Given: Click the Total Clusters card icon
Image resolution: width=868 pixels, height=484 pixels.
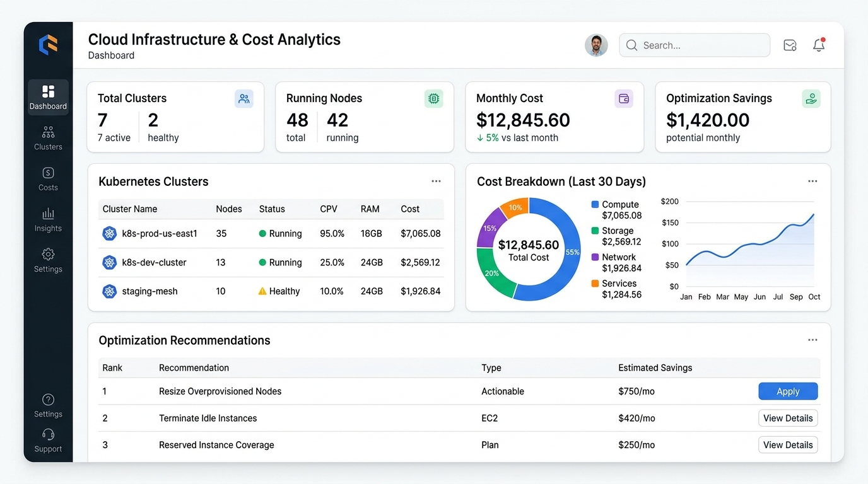Looking at the screenshot, I should tap(244, 99).
